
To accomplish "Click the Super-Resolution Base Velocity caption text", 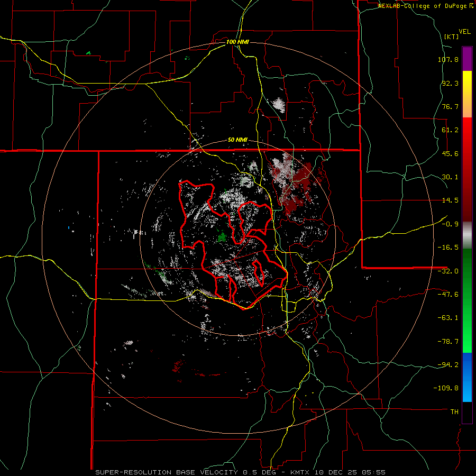I will [x=240, y=472].
